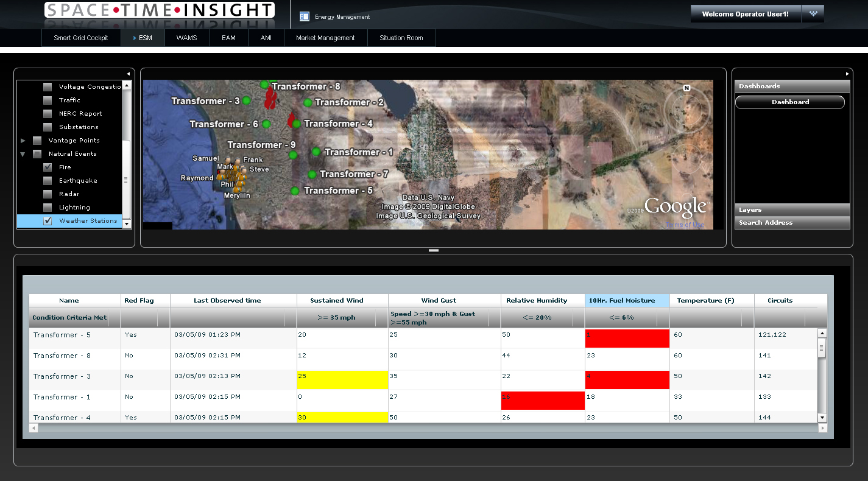Enable the Earthquake layer checkbox
The image size is (868, 481).
(x=48, y=181)
